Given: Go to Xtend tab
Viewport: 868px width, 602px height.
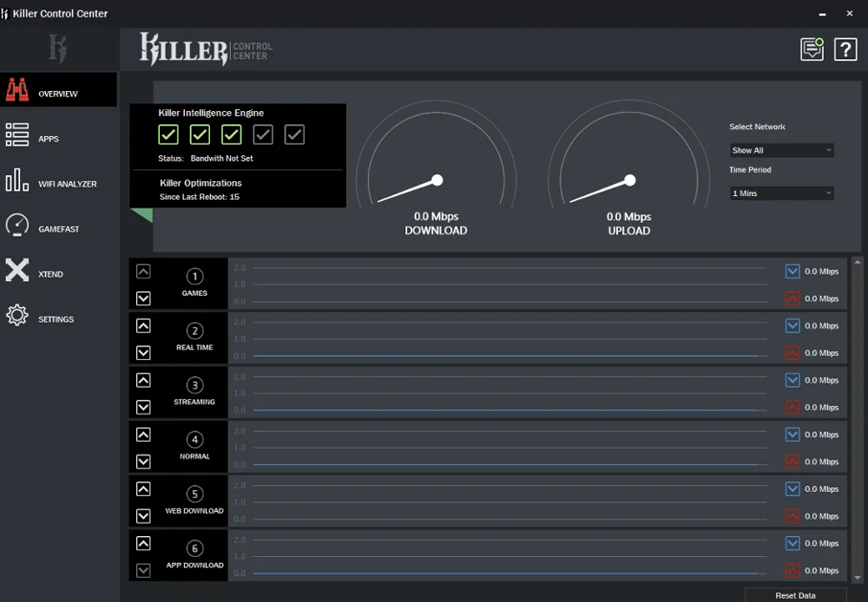Looking at the screenshot, I should tap(59, 270).
